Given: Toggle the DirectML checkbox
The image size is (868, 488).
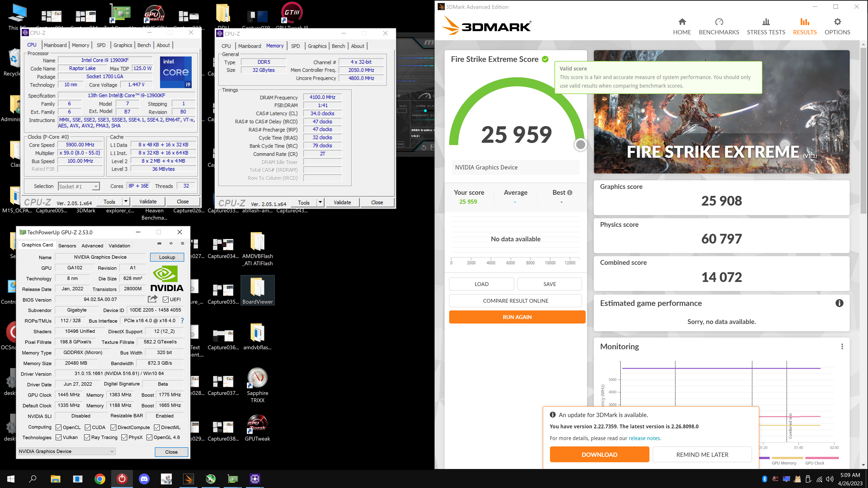Looking at the screenshot, I should [x=157, y=427].
